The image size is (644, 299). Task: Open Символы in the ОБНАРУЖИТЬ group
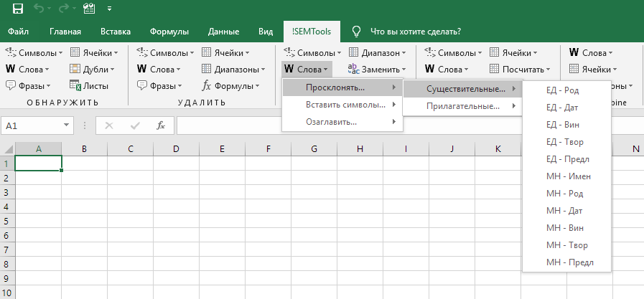[34, 53]
